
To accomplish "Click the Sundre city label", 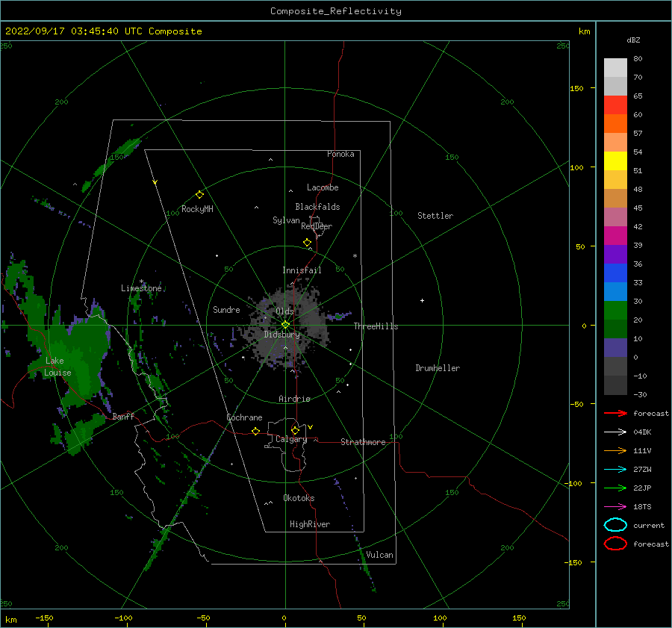I will pyautogui.click(x=226, y=309).
